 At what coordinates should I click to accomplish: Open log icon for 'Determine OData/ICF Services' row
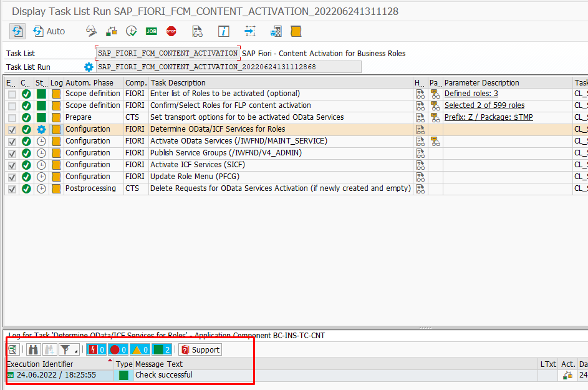[56, 130]
